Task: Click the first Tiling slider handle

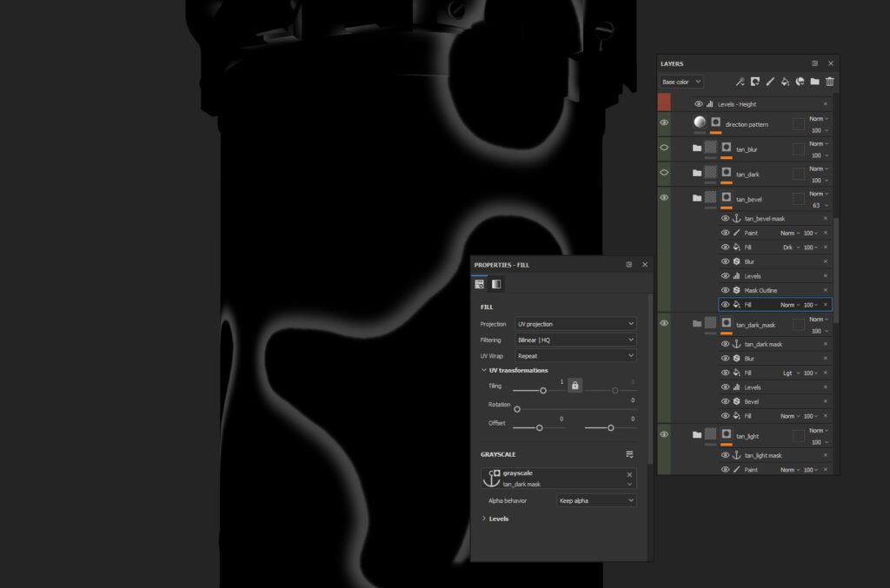Action: coord(543,391)
